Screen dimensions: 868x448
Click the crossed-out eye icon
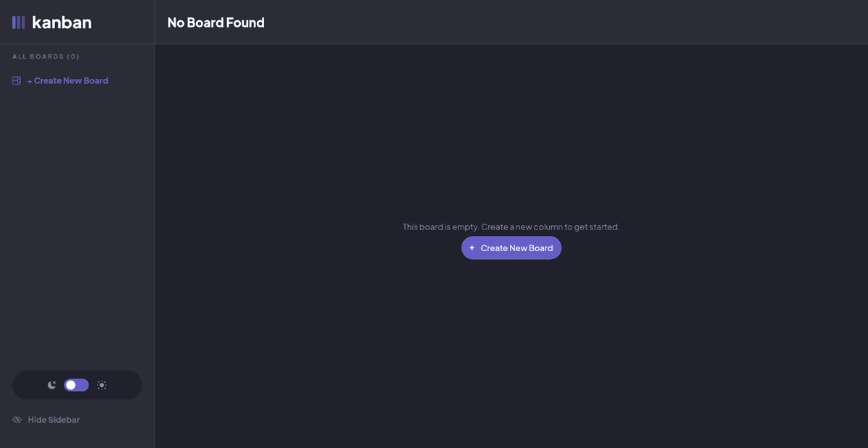(x=17, y=420)
